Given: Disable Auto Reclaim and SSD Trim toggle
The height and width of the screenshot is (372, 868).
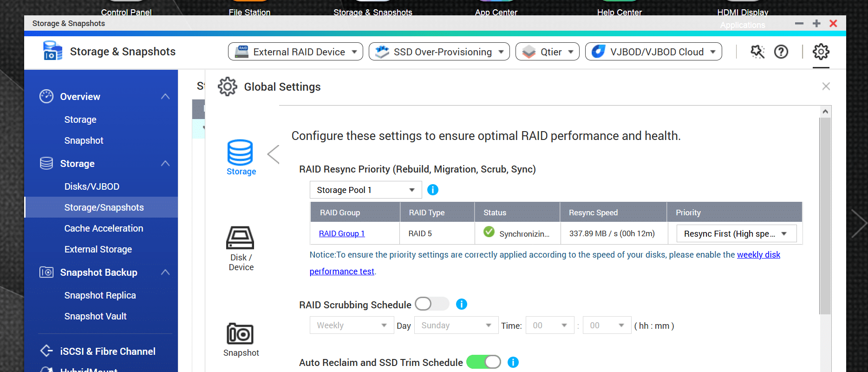Looking at the screenshot, I should (483, 362).
